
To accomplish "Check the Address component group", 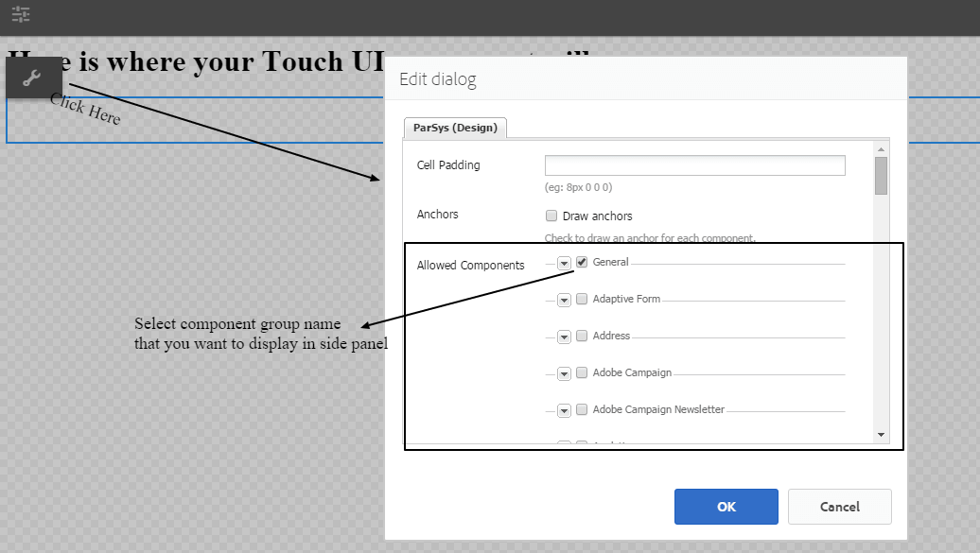I will (581, 336).
